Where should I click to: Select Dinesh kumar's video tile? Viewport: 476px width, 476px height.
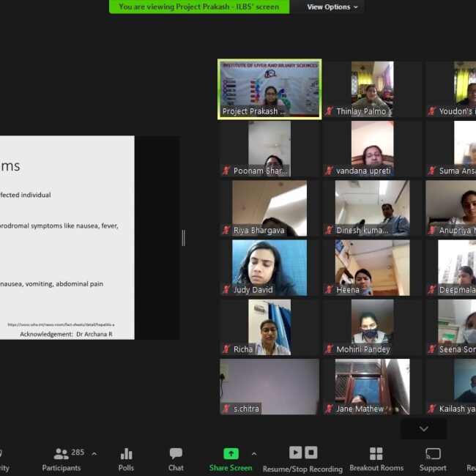pyautogui.click(x=372, y=208)
